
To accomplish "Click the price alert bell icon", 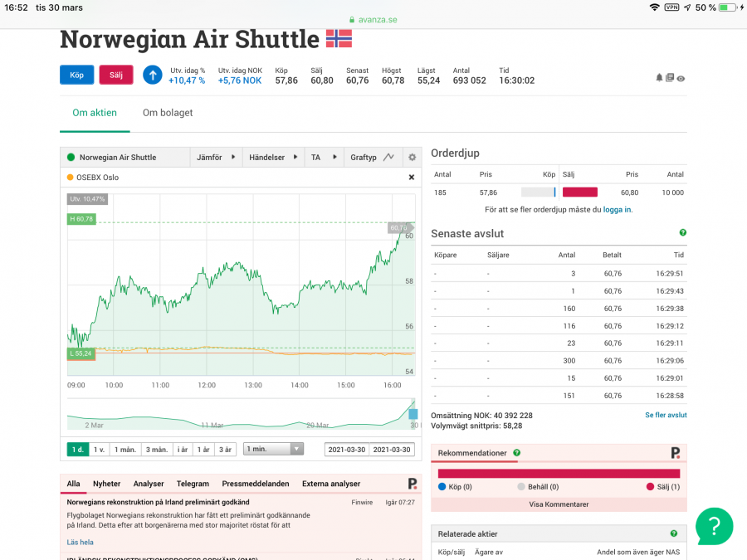I will (x=660, y=77).
